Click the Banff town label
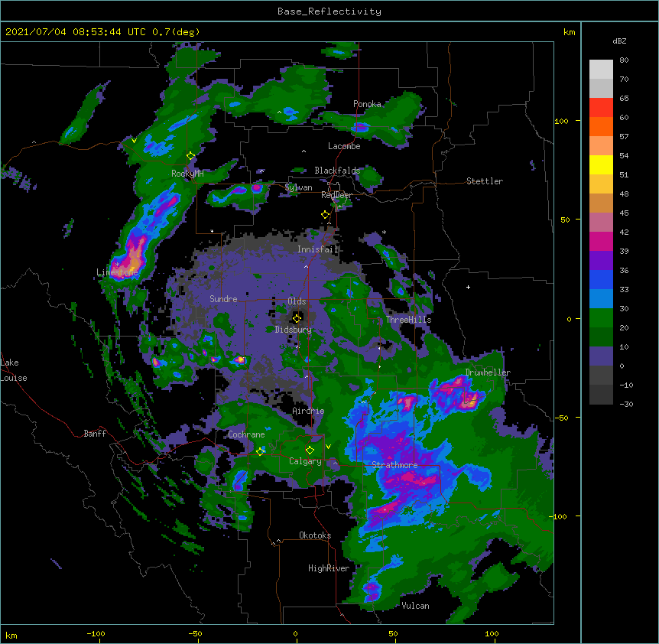This screenshot has height=644, width=659. click(x=95, y=434)
